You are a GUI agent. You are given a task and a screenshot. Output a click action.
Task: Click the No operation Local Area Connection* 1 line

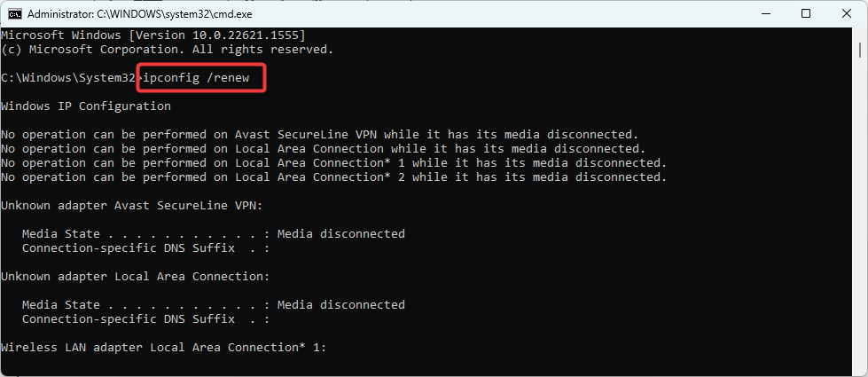(333, 163)
